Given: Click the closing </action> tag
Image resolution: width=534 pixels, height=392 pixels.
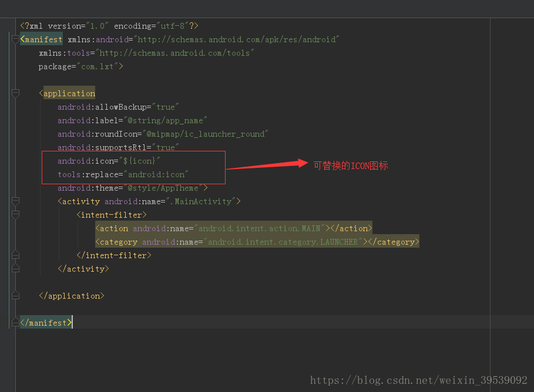Looking at the screenshot, I should click(351, 228).
